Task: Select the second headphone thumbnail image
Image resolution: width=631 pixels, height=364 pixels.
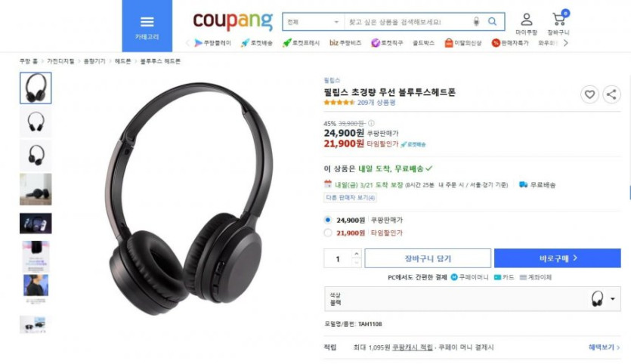Action: point(36,122)
